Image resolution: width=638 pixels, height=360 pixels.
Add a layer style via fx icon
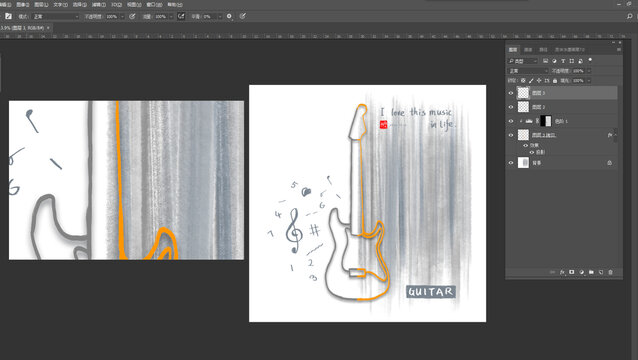tap(562, 272)
